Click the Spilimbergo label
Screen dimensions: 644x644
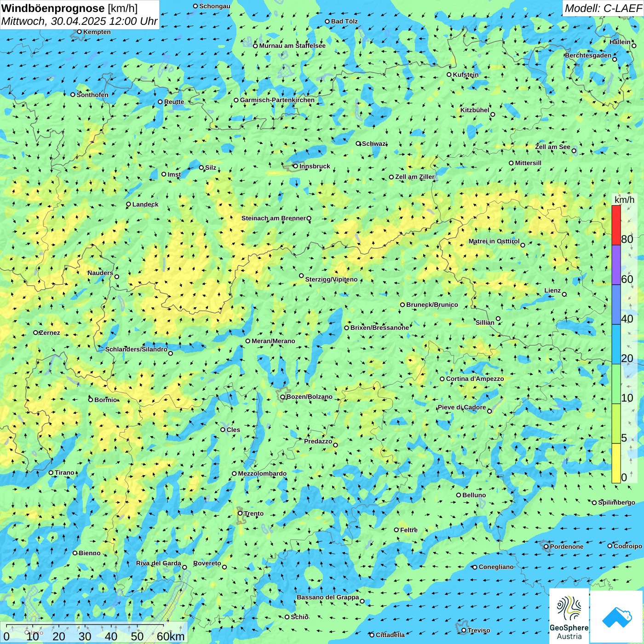[x=616, y=502]
